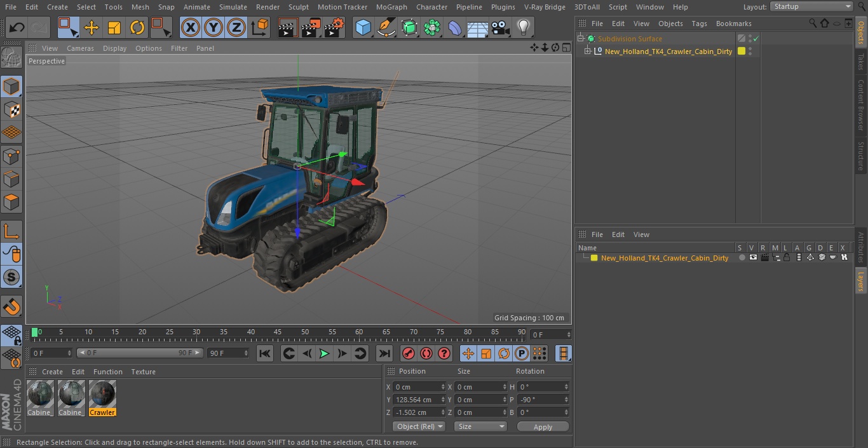Open material manager Texture menu
Viewport: 868px width, 448px height.
[143, 372]
